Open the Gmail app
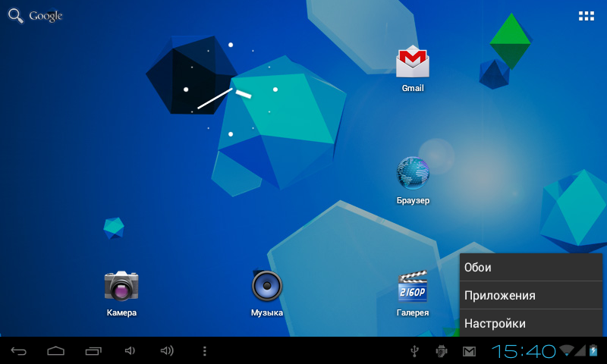Screen dimensions: 607x364 click(413, 68)
